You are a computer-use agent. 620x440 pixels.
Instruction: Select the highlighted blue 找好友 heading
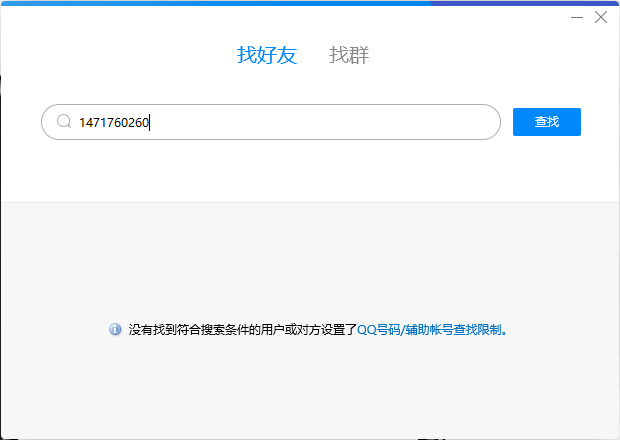267,55
